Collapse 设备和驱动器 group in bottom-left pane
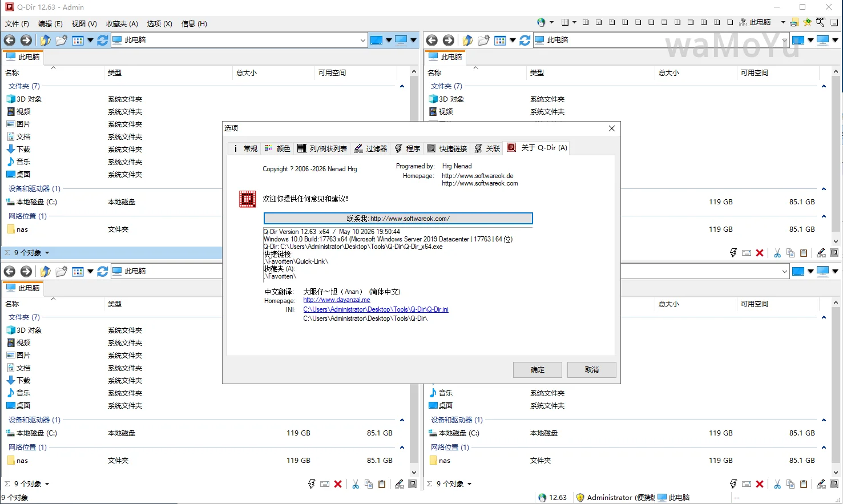The image size is (843, 504). 402,420
